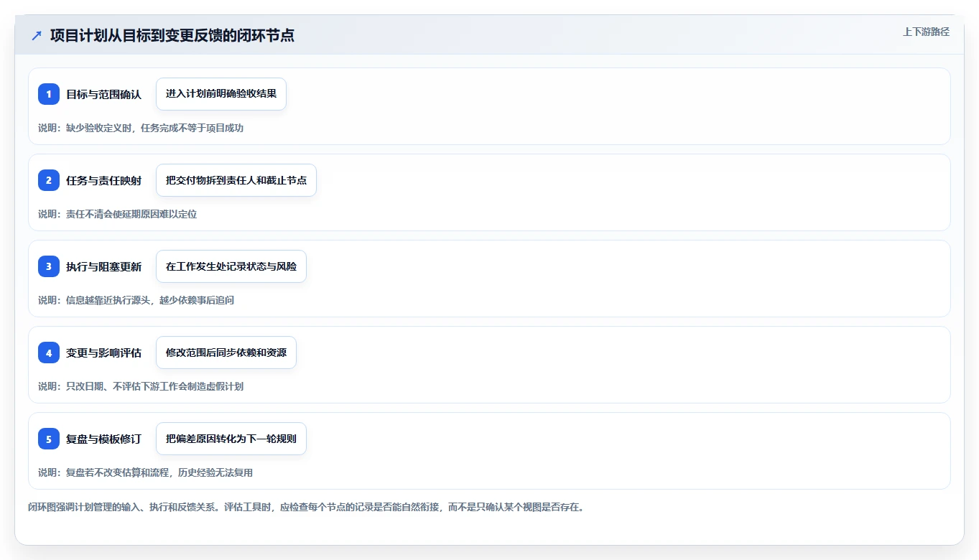Click the 在工作发生处记录状态与风险 chip
Image resolution: width=979 pixels, height=560 pixels.
231,266
